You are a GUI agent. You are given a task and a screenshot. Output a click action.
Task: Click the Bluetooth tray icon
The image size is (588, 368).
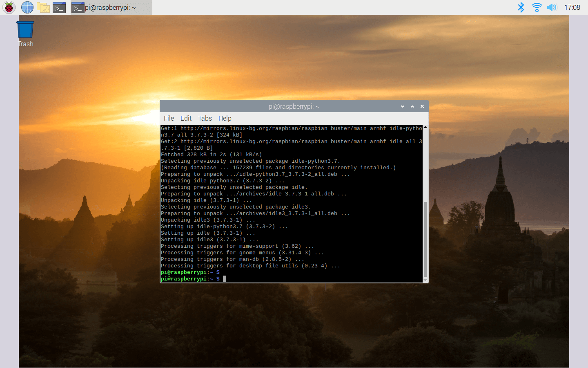tap(521, 7)
